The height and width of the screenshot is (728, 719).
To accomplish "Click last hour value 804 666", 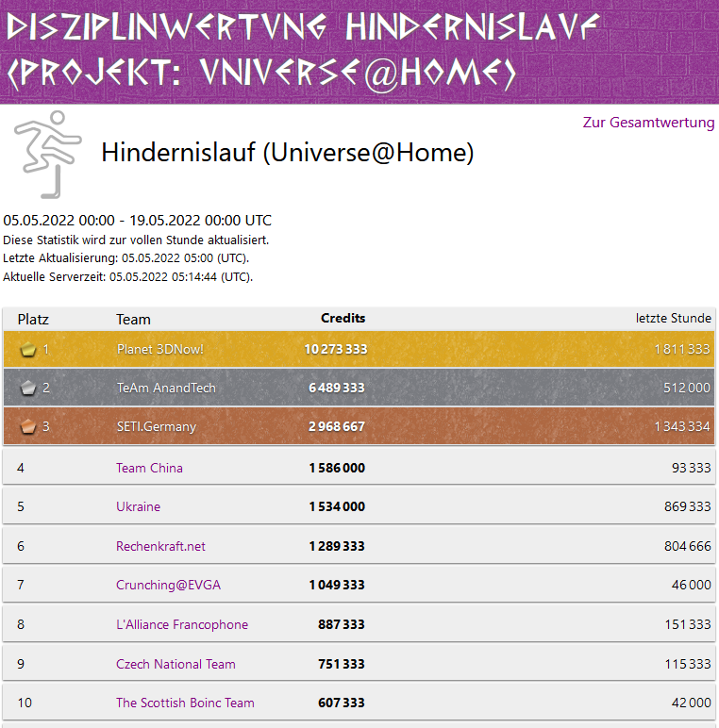I will click(688, 546).
